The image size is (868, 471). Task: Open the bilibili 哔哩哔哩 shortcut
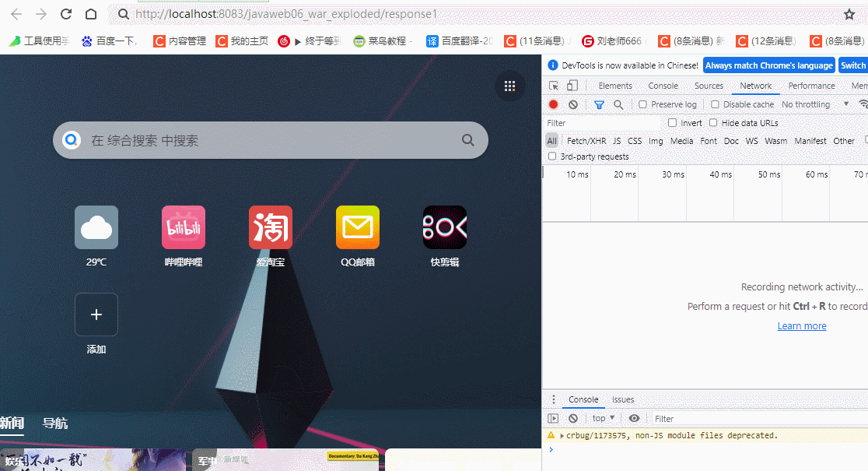184,237
